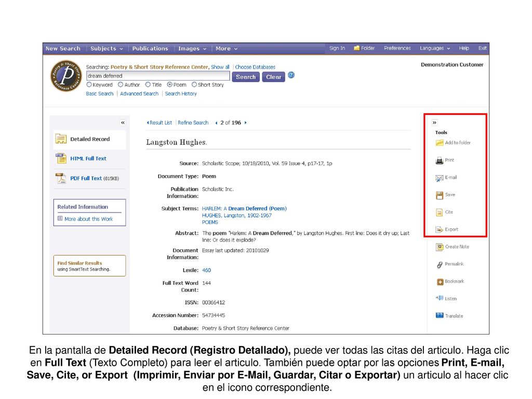
Task: Select the Short Story radio button
Action: [194, 85]
